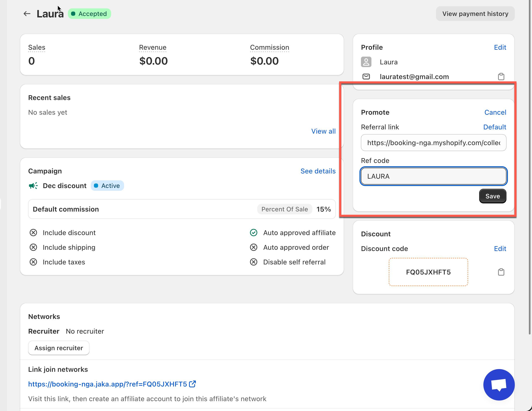Click the back arrow next to Laura
Image resolution: width=532 pixels, height=411 pixels.
(x=27, y=14)
